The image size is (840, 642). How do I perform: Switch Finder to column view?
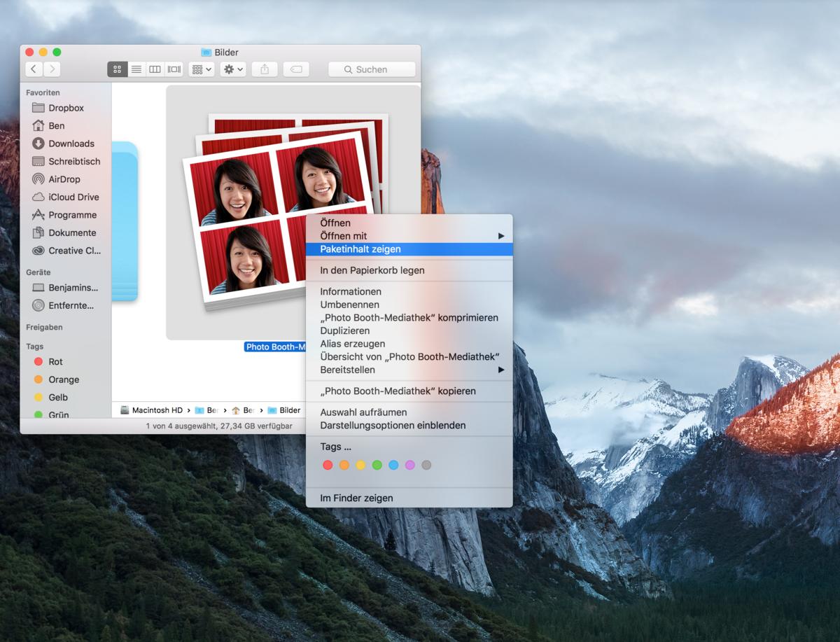(155, 69)
